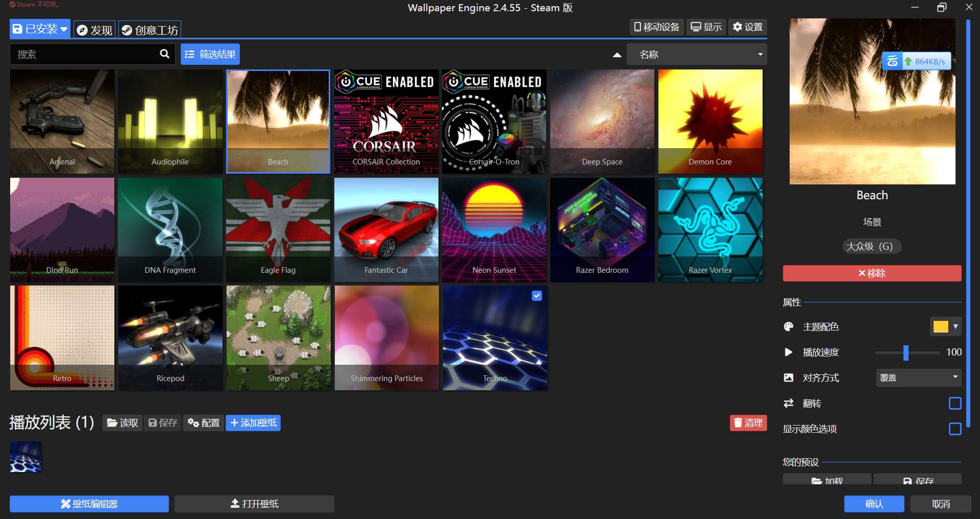
Task: Select the DNA Fragment wallpaper
Action: (x=170, y=230)
